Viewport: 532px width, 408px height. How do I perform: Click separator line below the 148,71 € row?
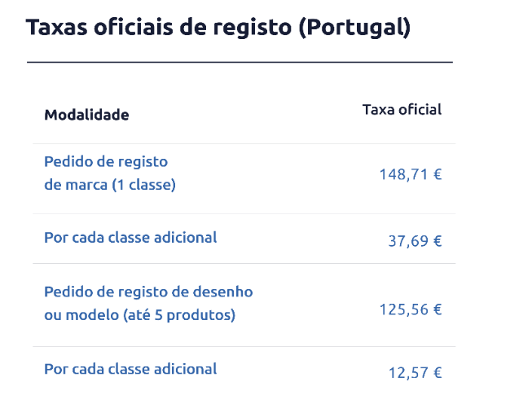coord(244,214)
